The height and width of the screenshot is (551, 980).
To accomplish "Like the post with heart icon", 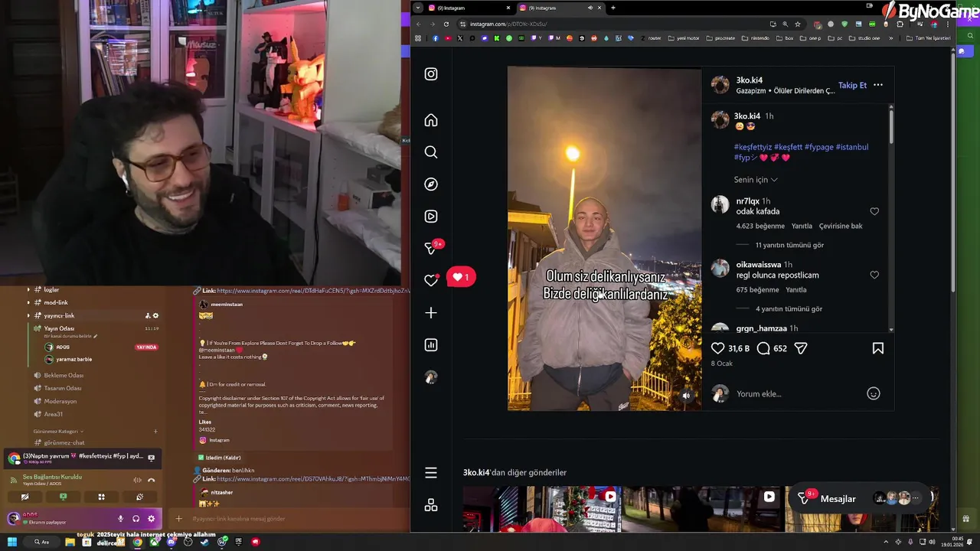I will tap(717, 348).
